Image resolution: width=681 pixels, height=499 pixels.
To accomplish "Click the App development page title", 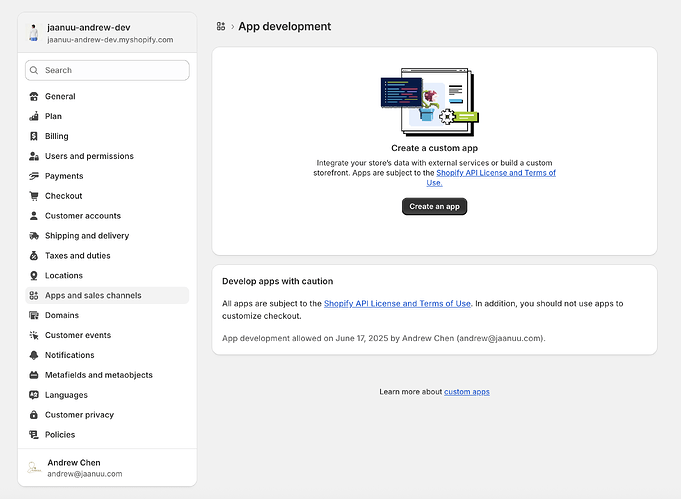I will tap(284, 26).
